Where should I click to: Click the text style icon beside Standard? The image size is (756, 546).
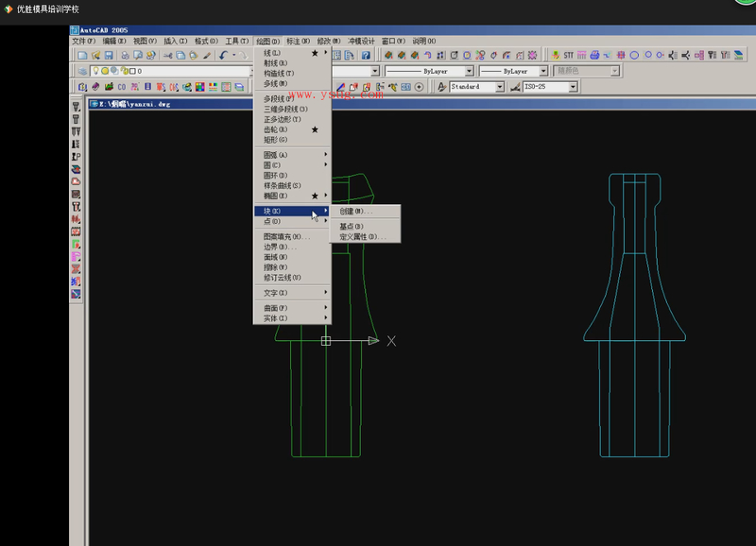(x=441, y=87)
